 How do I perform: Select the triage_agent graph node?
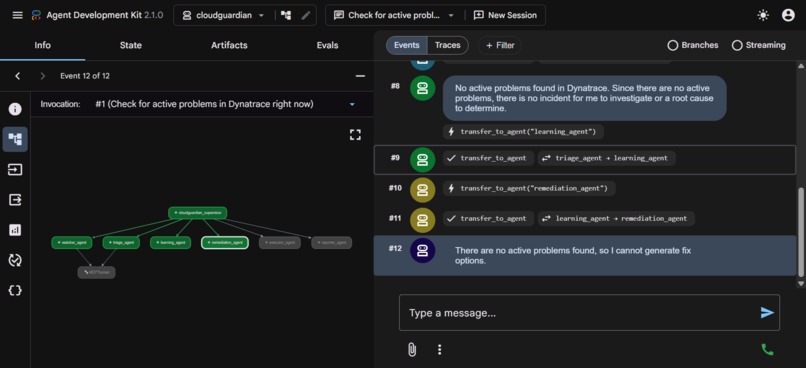(121, 242)
